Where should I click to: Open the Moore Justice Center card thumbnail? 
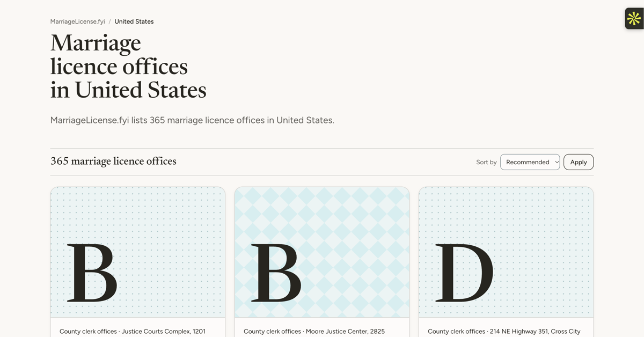click(x=322, y=252)
